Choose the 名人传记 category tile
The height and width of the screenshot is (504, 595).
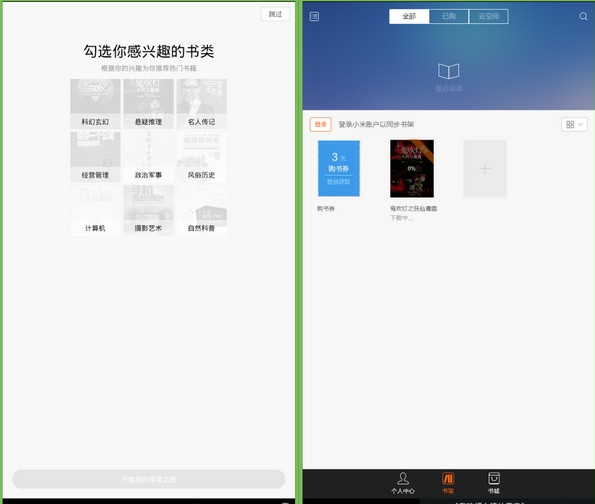(201, 104)
